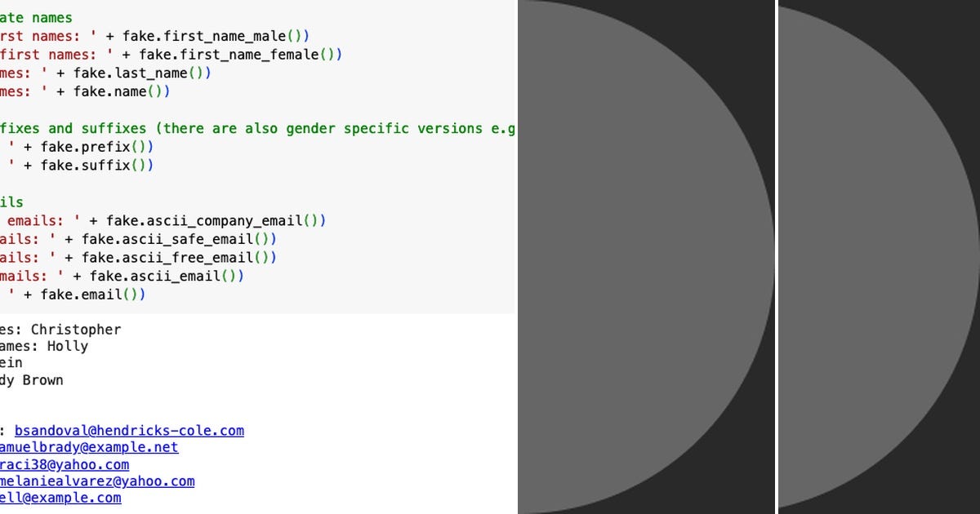Click the output name Christopher
The width and height of the screenshot is (980, 514).
(x=76, y=330)
